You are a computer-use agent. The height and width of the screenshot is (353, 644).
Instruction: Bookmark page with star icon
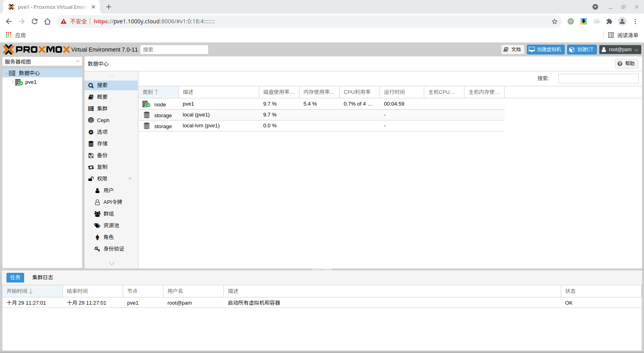(x=555, y=21)
